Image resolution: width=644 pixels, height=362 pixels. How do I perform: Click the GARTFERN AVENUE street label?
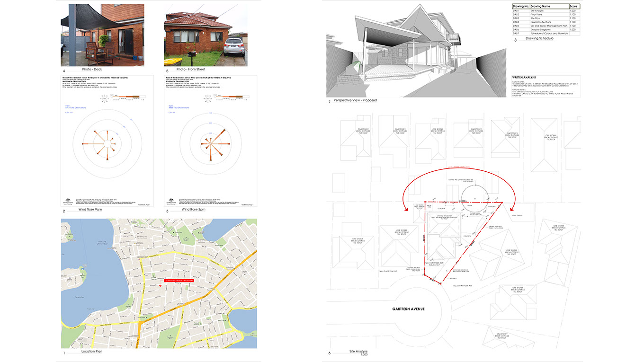point(408,309)
